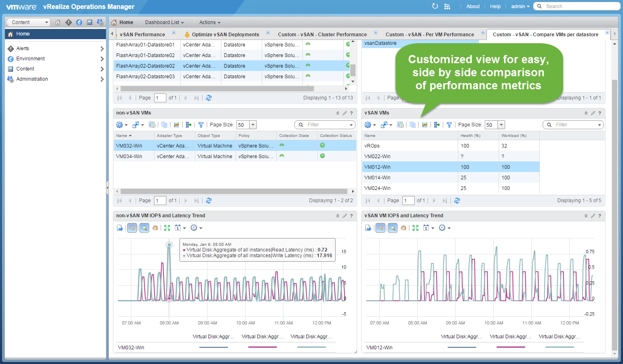
Task: Toggle data-point tooltip in vSAN trend chart
Action: 380,228
